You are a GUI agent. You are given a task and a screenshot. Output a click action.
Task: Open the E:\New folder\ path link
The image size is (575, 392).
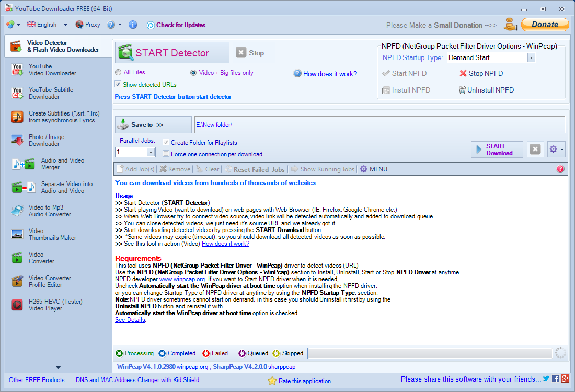[214, 125]
